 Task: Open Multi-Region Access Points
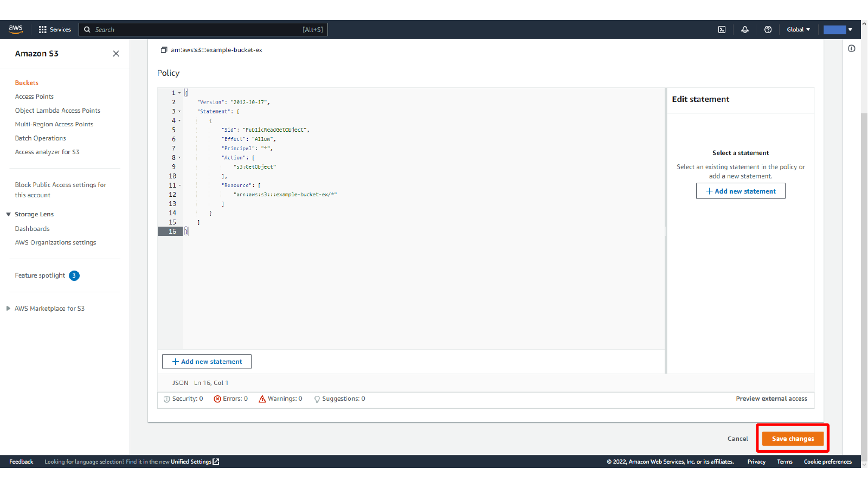[54, 124]
